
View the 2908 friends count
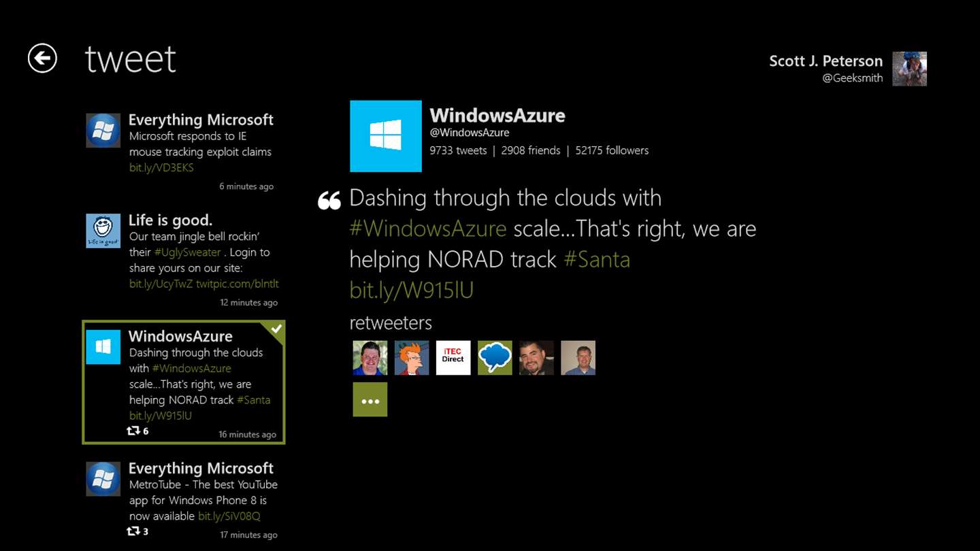pyautogui.click(x=531, y=150)
